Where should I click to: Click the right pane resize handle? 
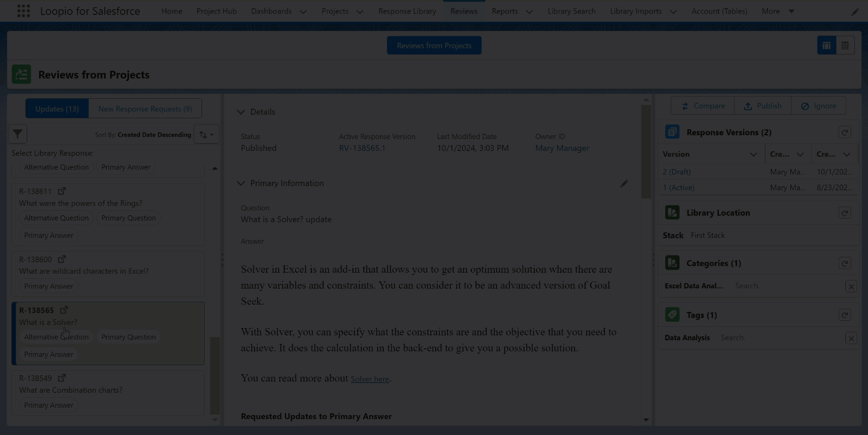coord(653,260)
